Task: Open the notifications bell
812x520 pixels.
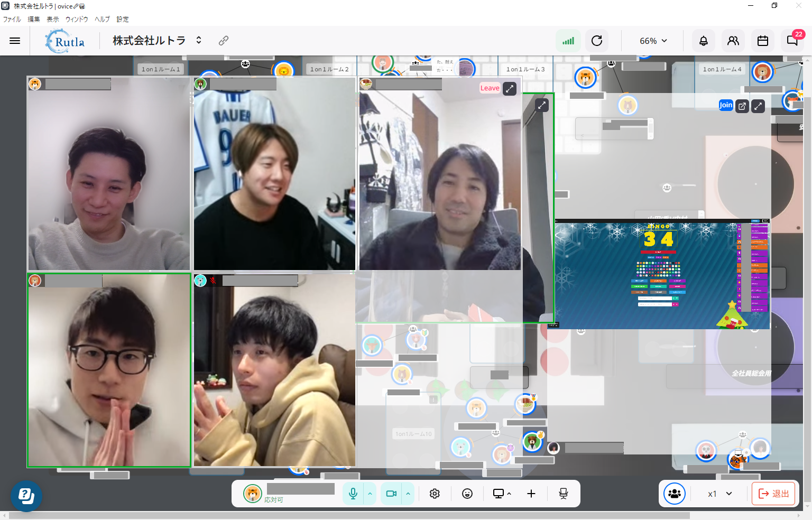Action: [704, 41]
